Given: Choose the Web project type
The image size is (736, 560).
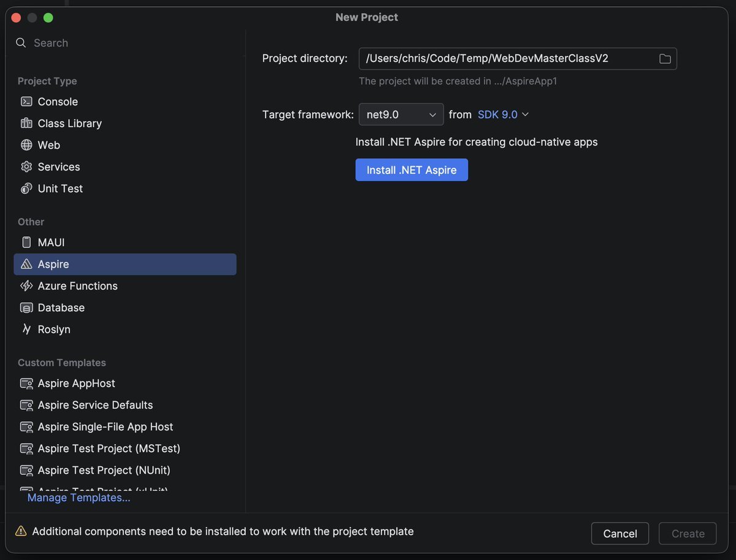Looking at the screenshot, I should tap(125, 145).
